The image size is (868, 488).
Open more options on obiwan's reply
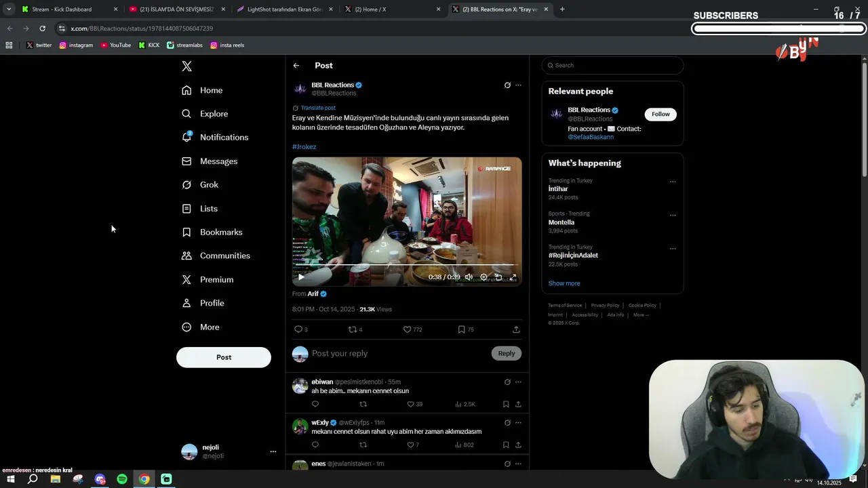point(518,382)
